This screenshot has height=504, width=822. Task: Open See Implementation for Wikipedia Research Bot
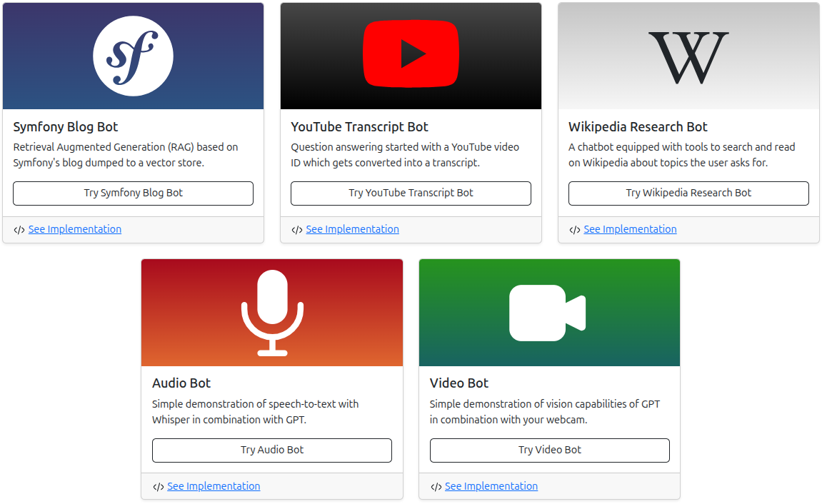(630, 229)
